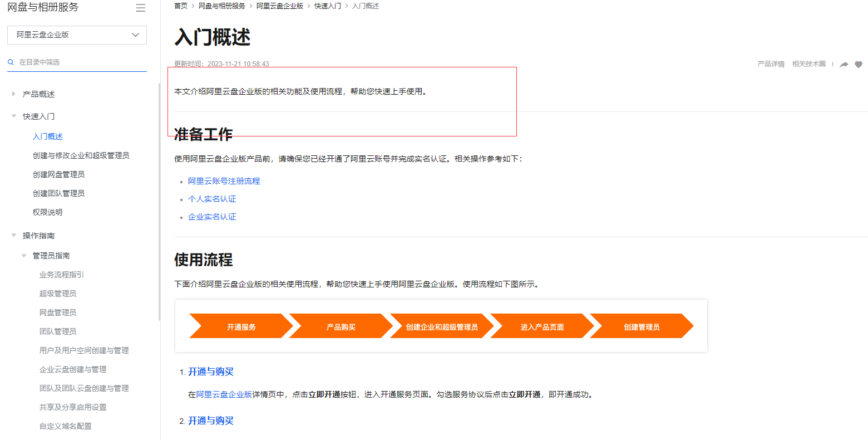
Task: Click the 操作指南 label in sidebar
Action: [x=39, y=236]
